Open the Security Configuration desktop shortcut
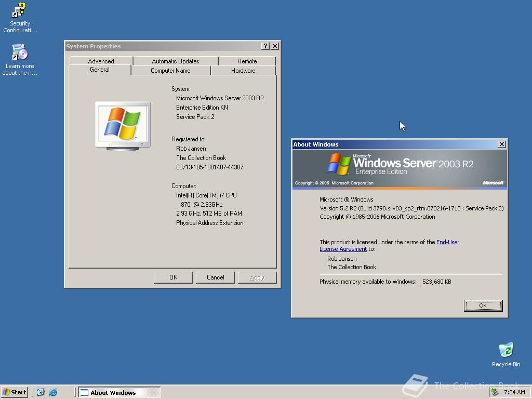 (x=20, y=18)
